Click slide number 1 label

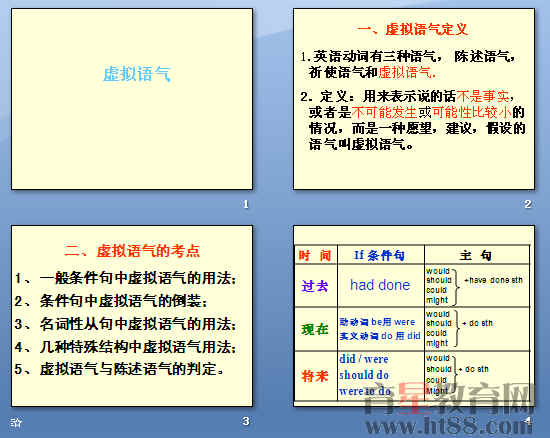246,204
